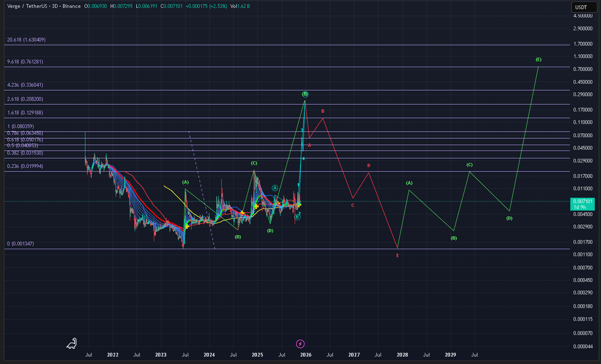Click the Vol 1.62 B volume readout

(240, 6)
